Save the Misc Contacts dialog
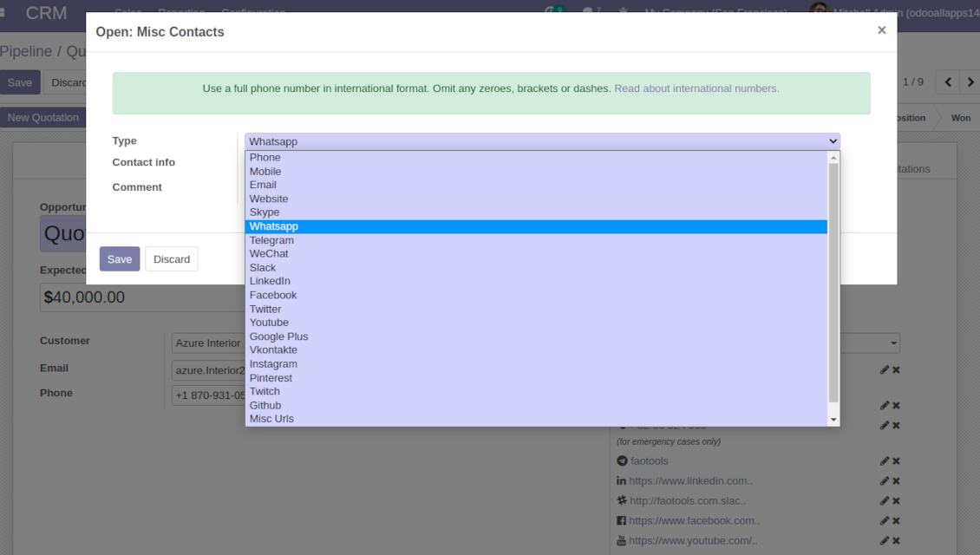The height and width of the screenshot is (555, 980). [120, 258]
